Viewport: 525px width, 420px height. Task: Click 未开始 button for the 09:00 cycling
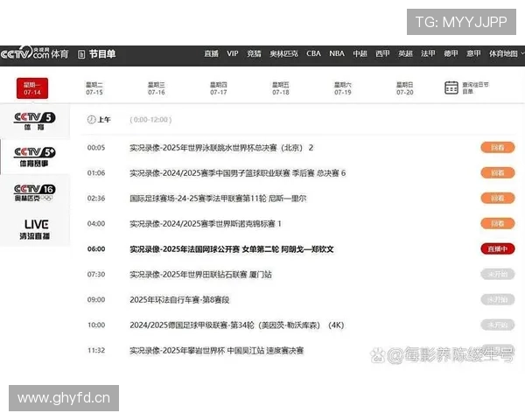(x=498, y=299)
